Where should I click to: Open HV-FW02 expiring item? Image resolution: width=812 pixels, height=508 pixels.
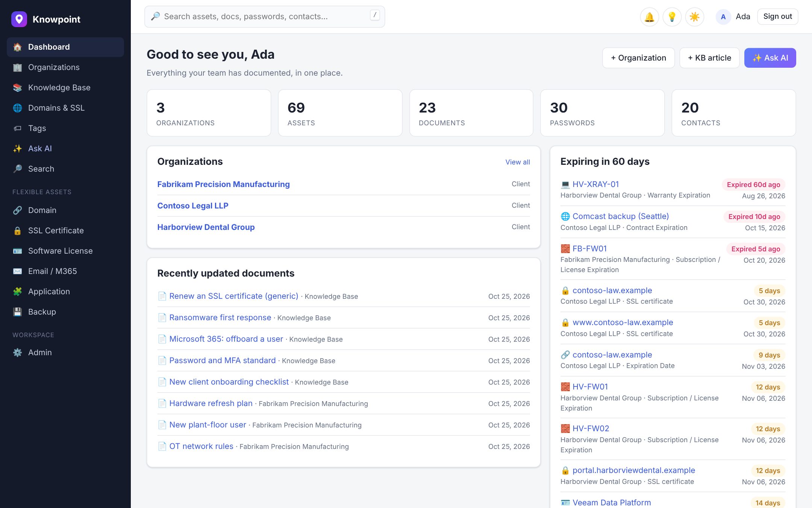[591, 429]
